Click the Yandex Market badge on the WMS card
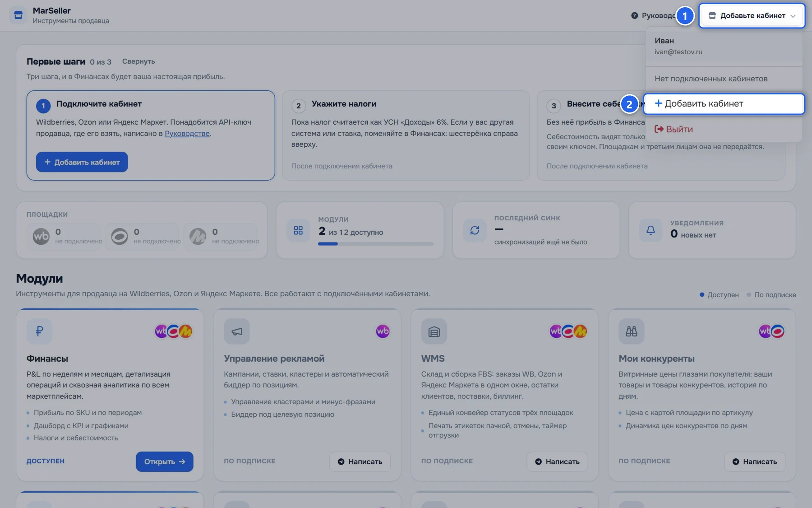The image size is (812, 508). (581, 331)
